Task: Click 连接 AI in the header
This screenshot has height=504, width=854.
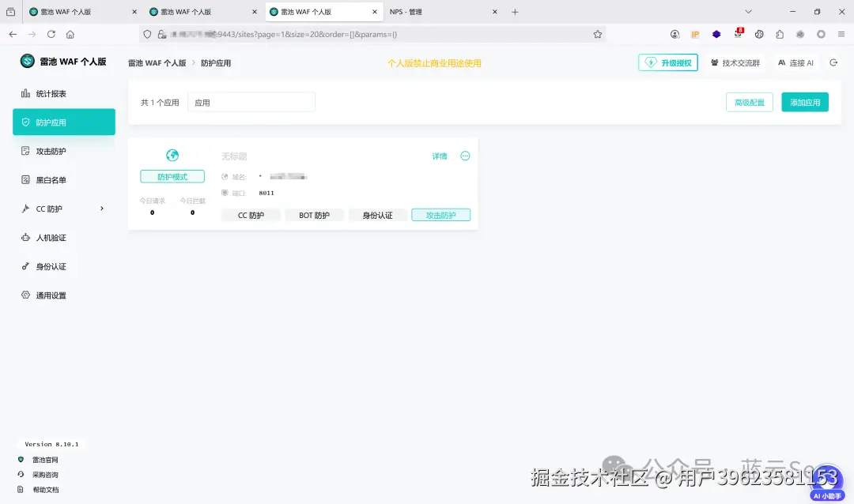Action: point(795,62)
